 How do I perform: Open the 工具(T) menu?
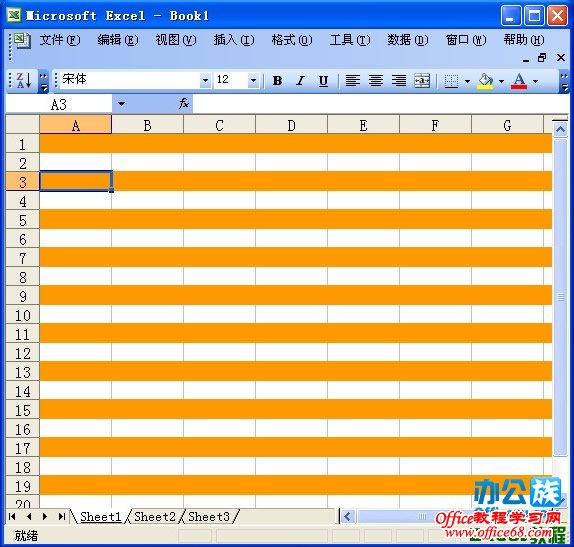coord(350,40)
